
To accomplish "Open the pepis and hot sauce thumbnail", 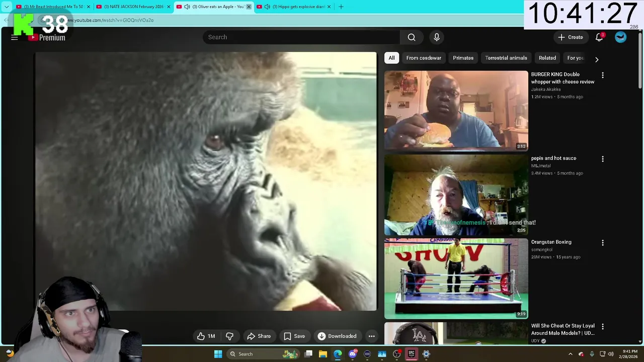I will coord(456,195).
